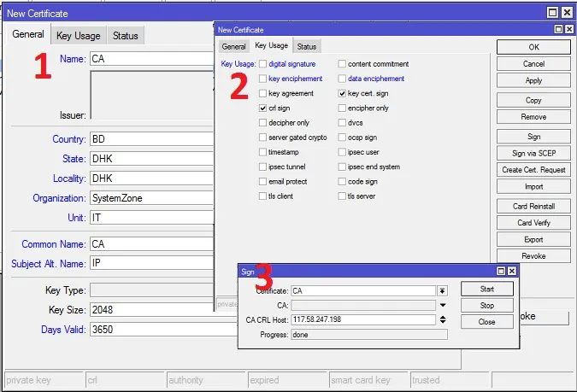
Task: Click the Card Verify button
Action: tap(533, 223)
